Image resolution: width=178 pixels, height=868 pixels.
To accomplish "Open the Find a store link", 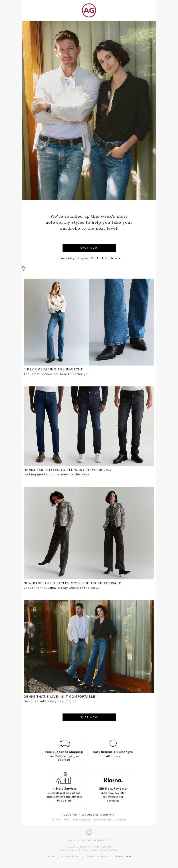I will pos(64,801).
